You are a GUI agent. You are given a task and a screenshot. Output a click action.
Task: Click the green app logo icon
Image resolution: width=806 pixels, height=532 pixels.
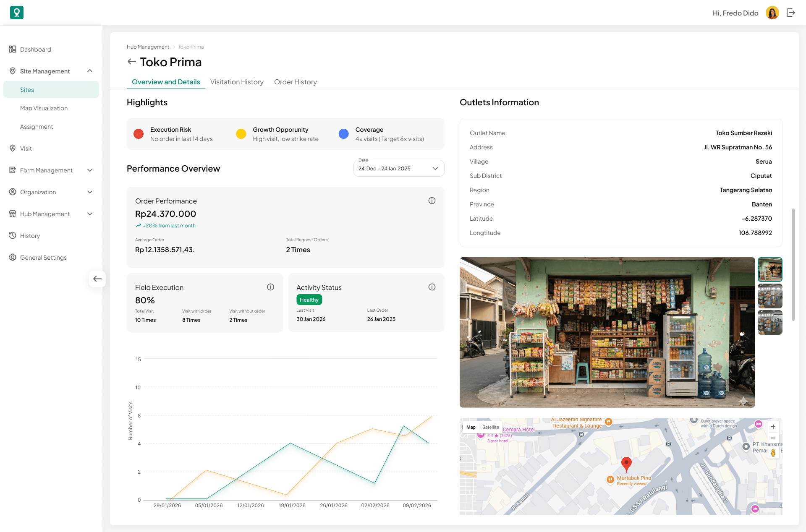(17, 13)
